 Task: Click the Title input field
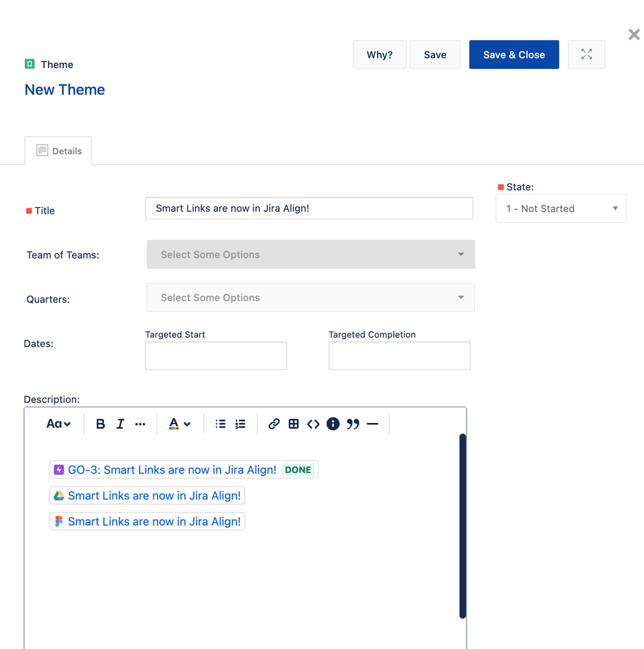pos(309,208)
